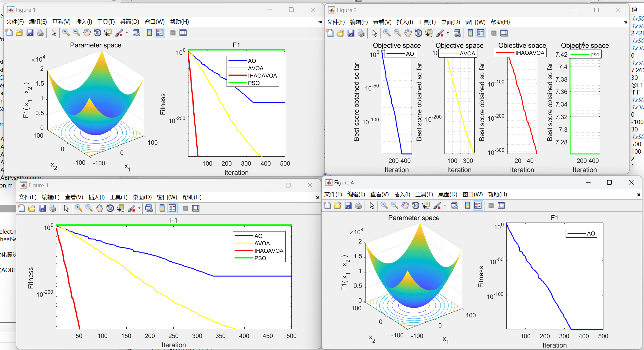Viewport: 644px width, 350px height.
Task: Open 工具(T) menu in Figure 3
Action: coord(118,197)
